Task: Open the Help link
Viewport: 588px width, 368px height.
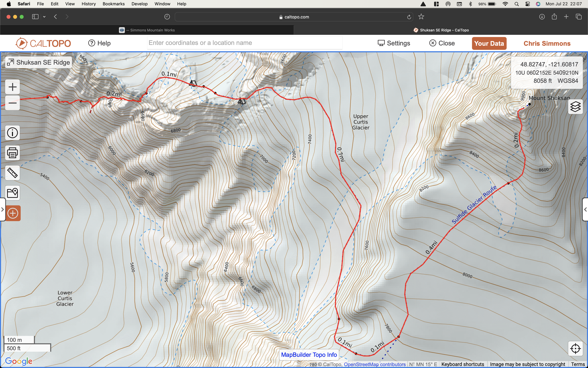Action: pos(99,43)
